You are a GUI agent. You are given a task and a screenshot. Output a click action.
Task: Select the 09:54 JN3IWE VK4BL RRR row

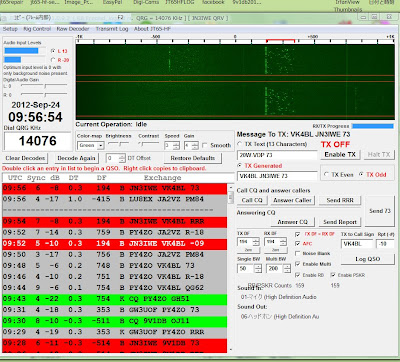pos(115,221)
